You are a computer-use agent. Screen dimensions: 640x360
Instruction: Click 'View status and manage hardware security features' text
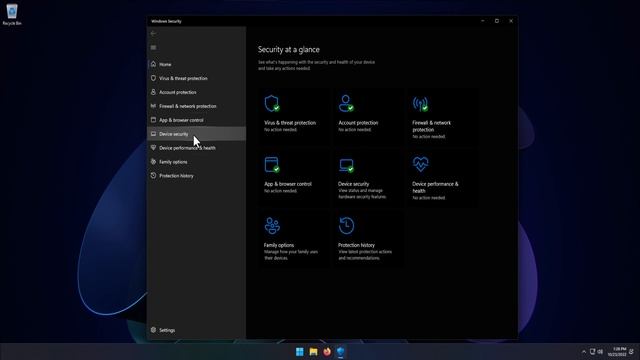362,193
